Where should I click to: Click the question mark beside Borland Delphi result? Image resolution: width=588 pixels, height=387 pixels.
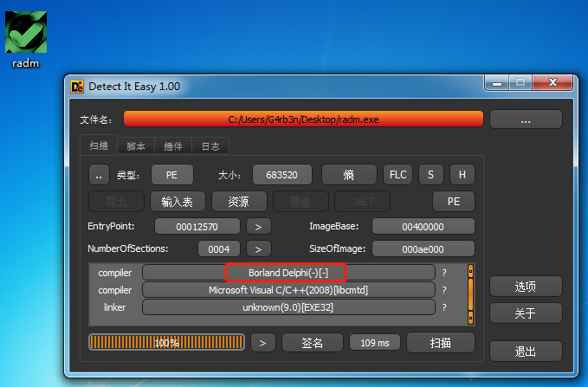[444, 273]
